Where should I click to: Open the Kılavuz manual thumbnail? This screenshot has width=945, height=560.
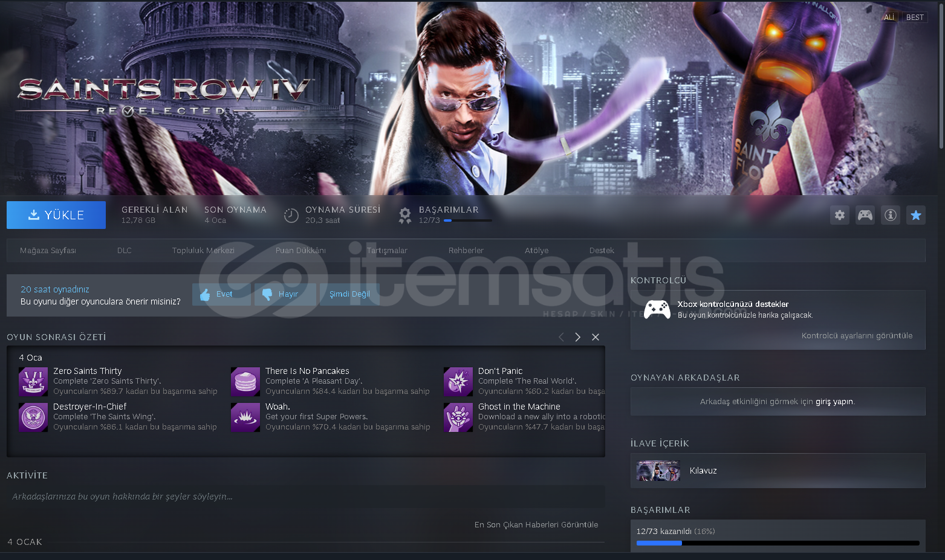658,471
